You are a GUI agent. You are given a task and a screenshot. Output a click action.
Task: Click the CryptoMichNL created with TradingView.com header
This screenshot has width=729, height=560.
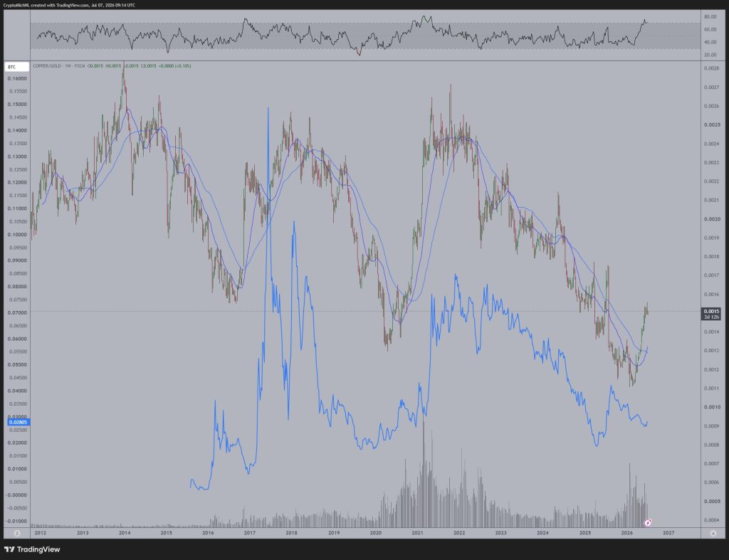point(69,5)
